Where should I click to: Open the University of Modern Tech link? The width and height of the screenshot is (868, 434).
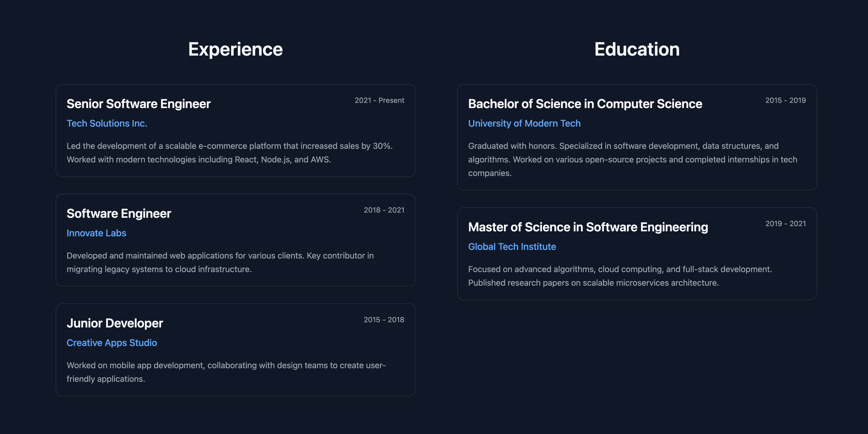[x=524, y=123]
